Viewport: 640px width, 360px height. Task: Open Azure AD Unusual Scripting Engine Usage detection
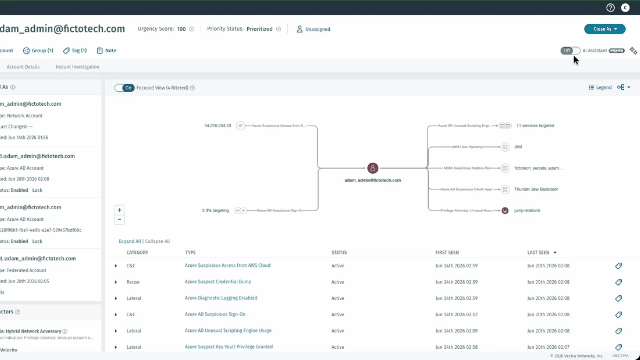pos(228,331)
